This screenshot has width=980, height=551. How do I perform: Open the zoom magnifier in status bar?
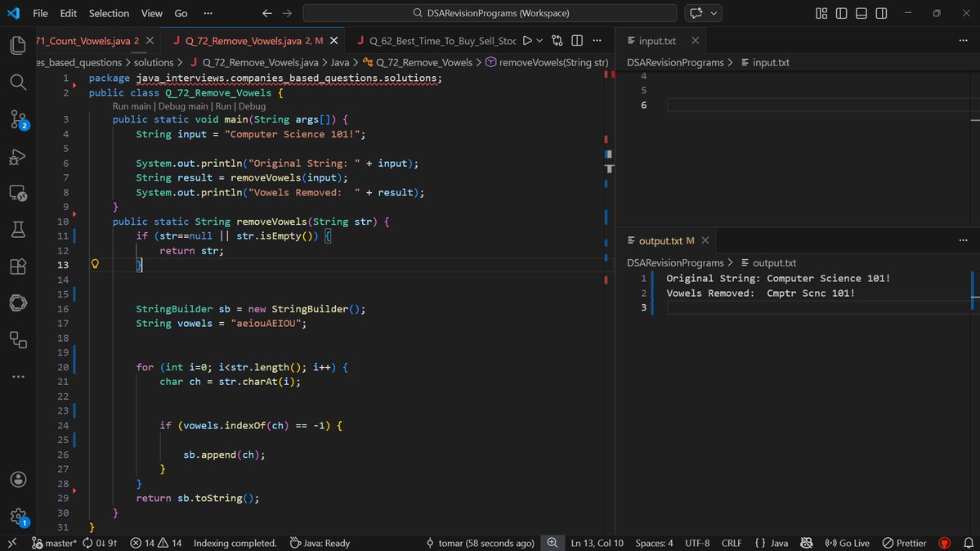(x=553, y=543)
